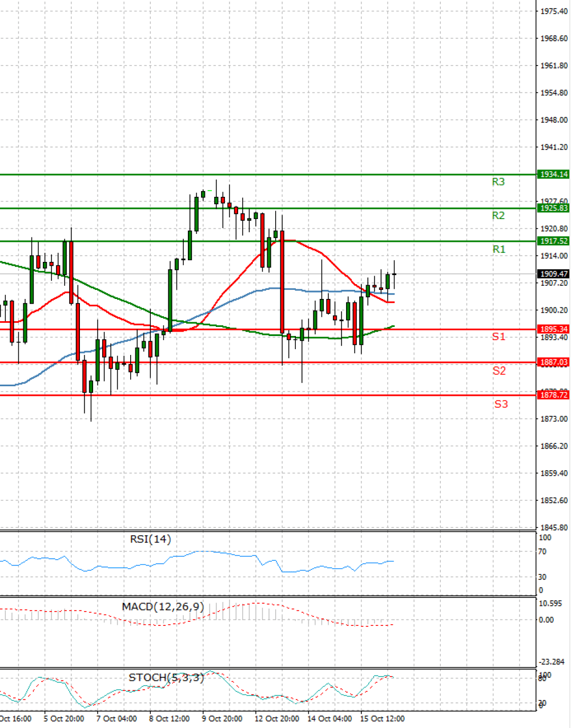Click the MACD -23.284 scale value
Image resolution: width=571 pixels, height=728 pixels.
552,662
